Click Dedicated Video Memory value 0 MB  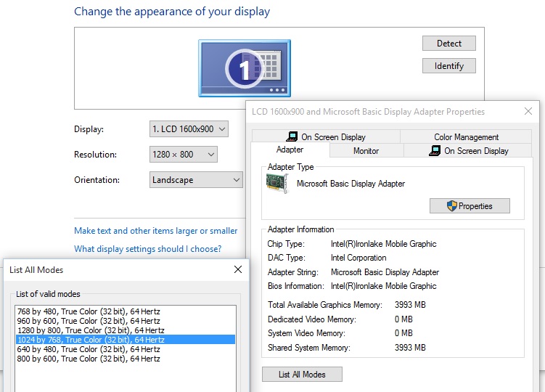tap(403, 319)
